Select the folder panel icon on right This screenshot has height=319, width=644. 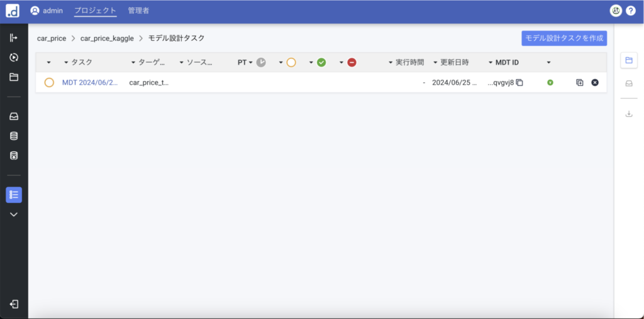(x=628, y=60)
